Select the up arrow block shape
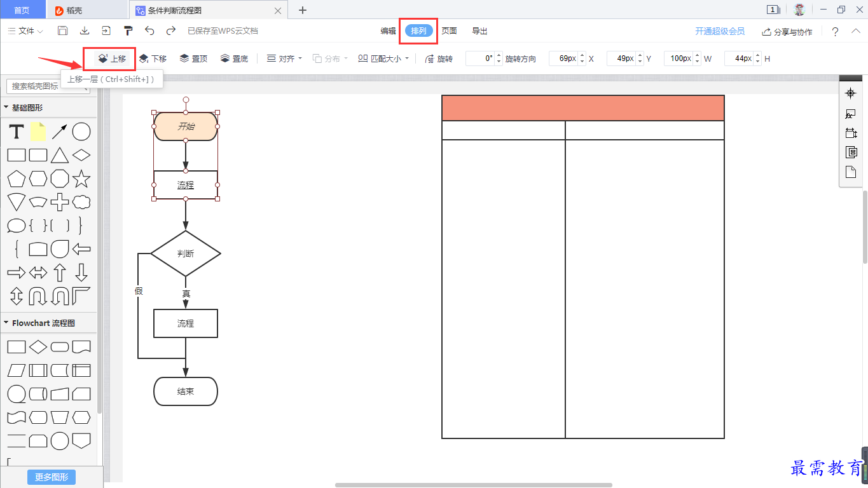Screen dimensions: 868x488 pos(60,273)
